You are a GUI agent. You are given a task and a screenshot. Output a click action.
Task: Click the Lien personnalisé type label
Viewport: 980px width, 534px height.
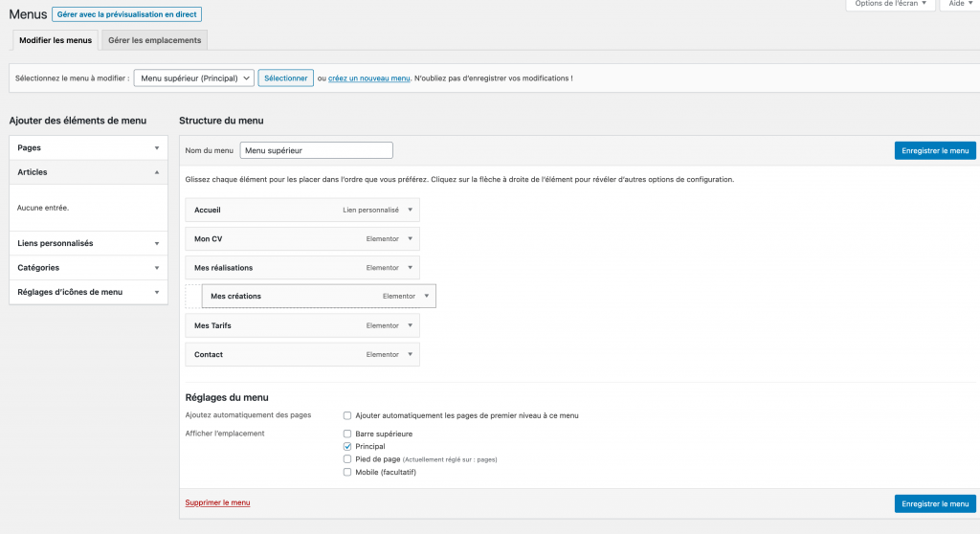click(370, 211)
